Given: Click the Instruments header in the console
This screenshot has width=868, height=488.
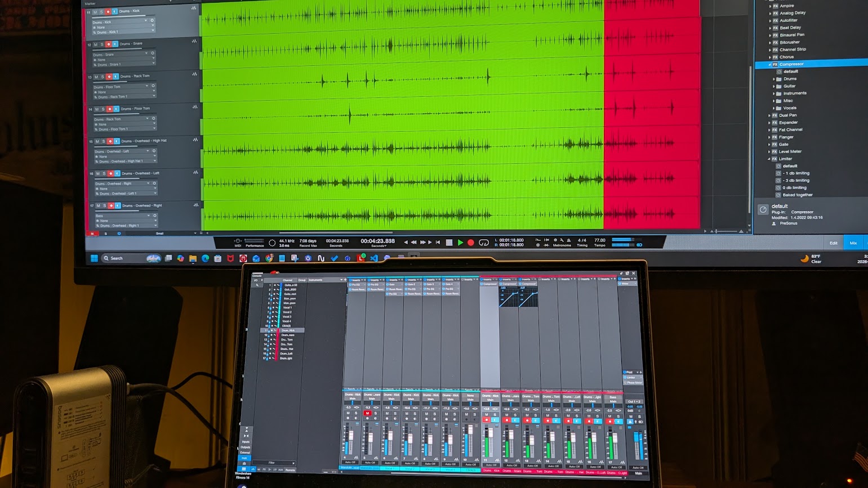Looking at the screenshot, I should pos(315,280).
